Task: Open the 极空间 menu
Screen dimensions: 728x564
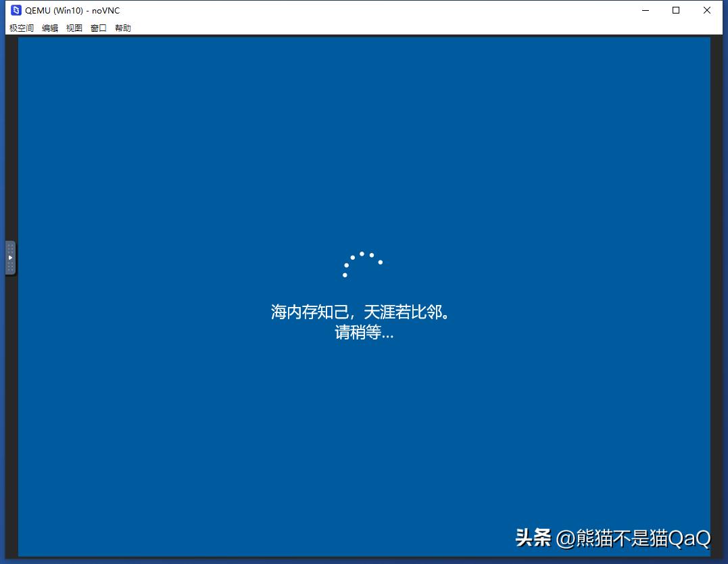Action: (x=20, y=28)
